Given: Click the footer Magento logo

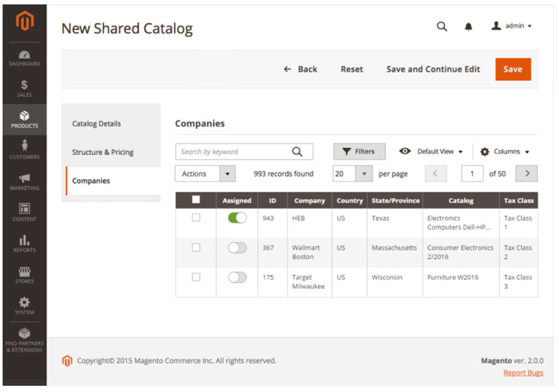Looking at the screenshot, I should pyautogui.click(x=67, y=361).
